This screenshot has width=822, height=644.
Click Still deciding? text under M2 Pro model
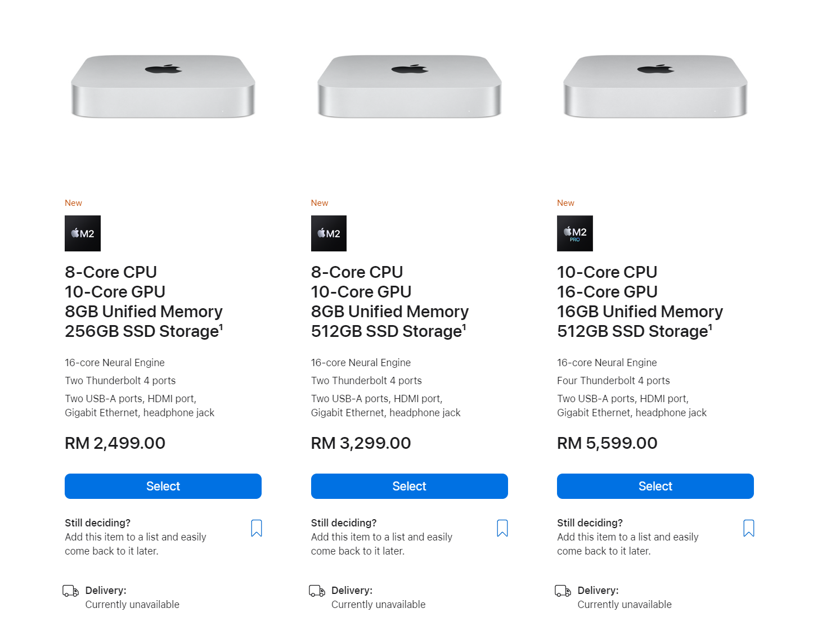[x=590, y=523]
